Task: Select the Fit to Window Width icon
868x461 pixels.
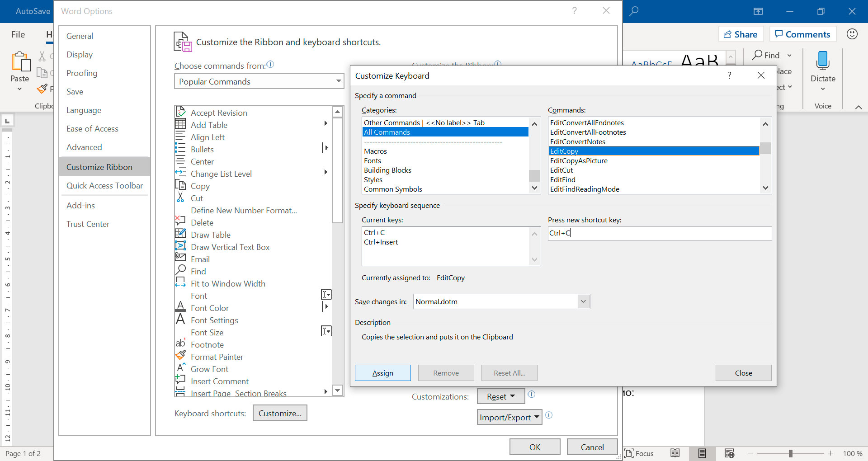Action: [x=180, y=283]
